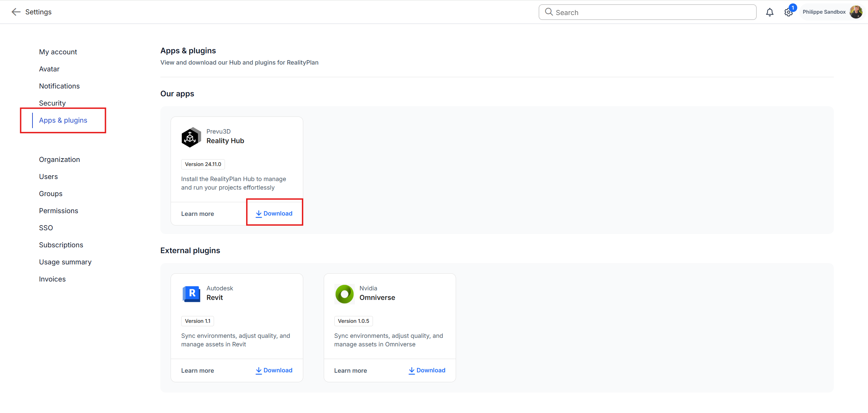This screenshot has width=868, height=413.
Task: Open Subscriptions in the sidebar
Action: coord(61,245)
